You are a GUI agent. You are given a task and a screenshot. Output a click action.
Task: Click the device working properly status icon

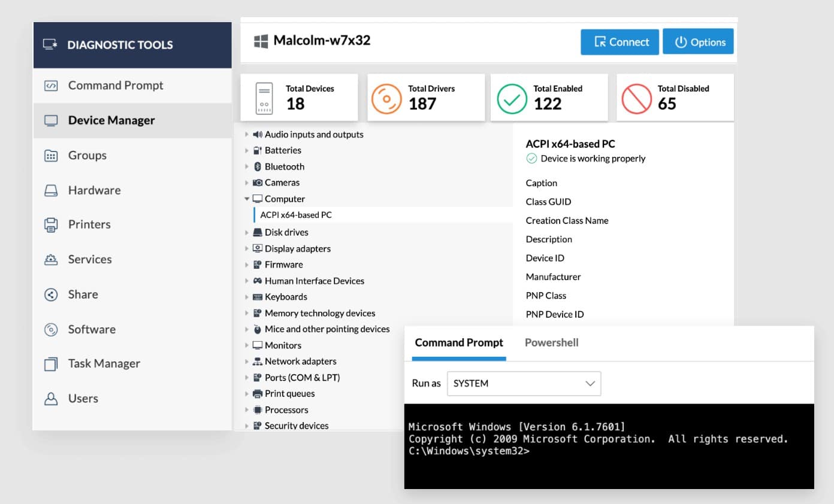[x=531, y=159]
